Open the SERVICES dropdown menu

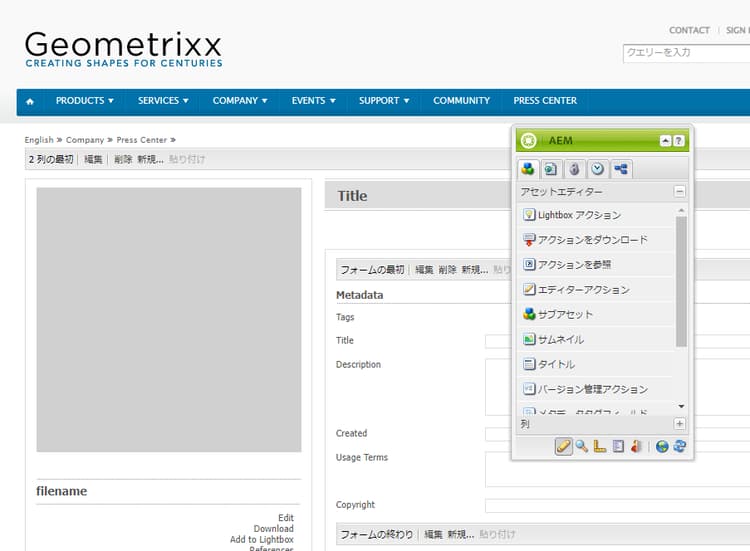163,101
